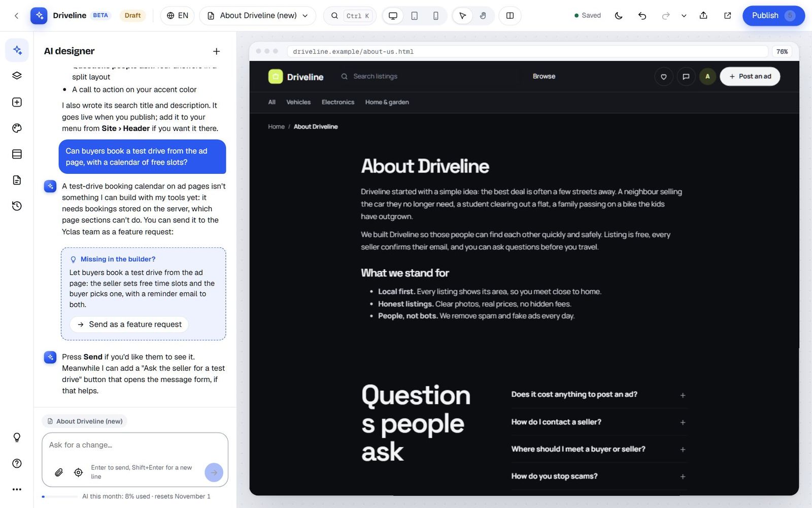Switch to tablet preview mode

click(414, 16)
